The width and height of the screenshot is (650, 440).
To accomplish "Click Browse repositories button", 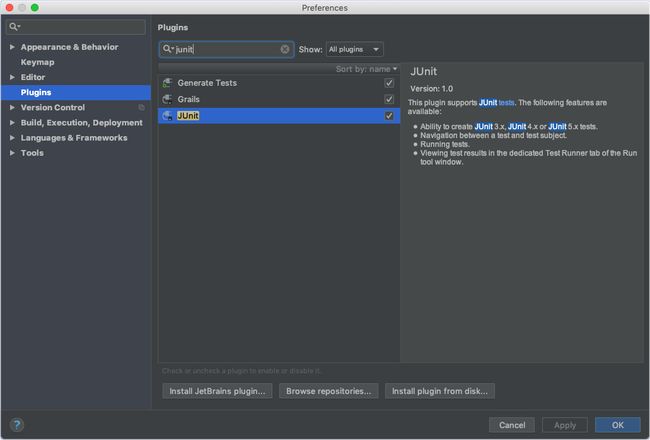I will tap(328, 391).
